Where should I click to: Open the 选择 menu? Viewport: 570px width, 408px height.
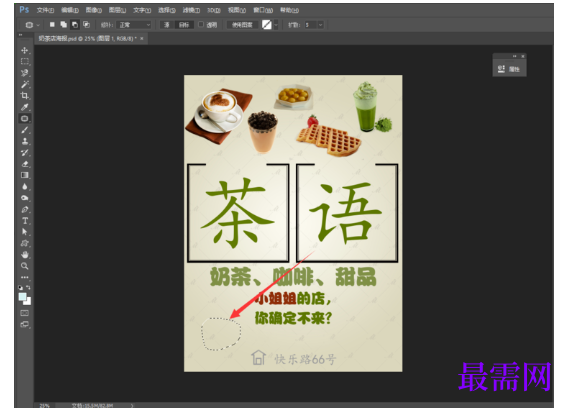[166, 10]
